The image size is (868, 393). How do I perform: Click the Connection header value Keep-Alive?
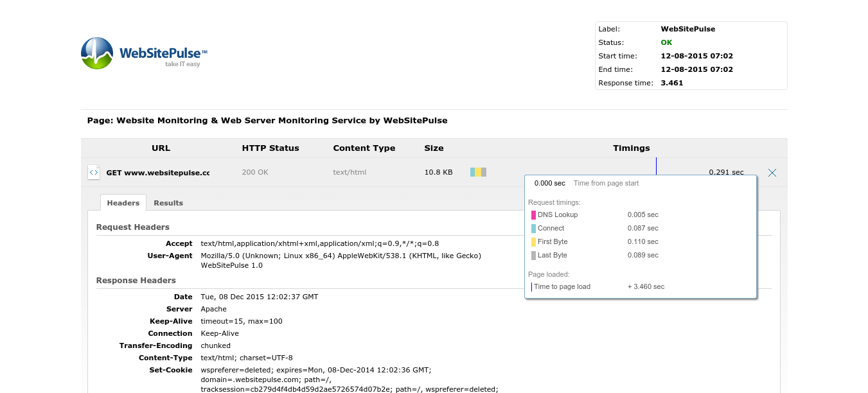click(x=220, y=333)
